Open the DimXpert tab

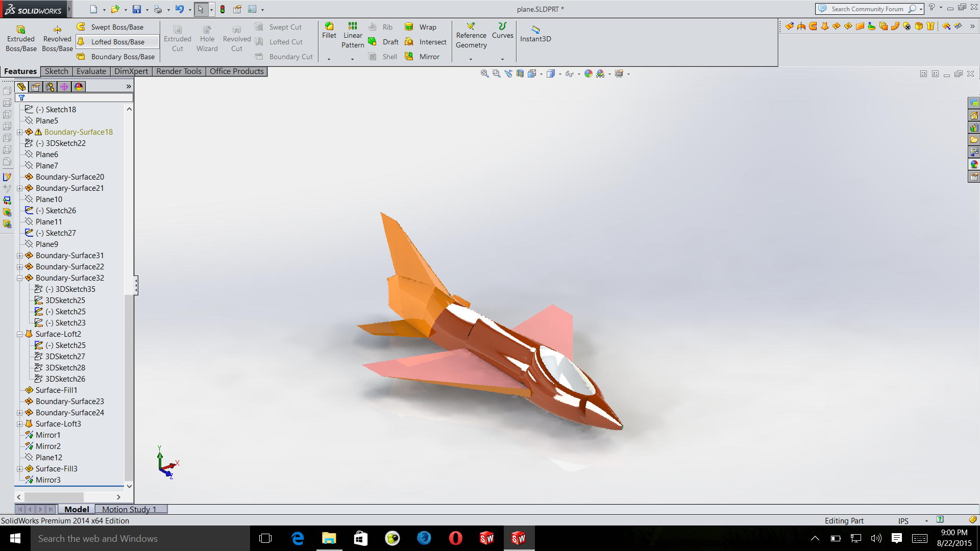click(x=131, y=71)
